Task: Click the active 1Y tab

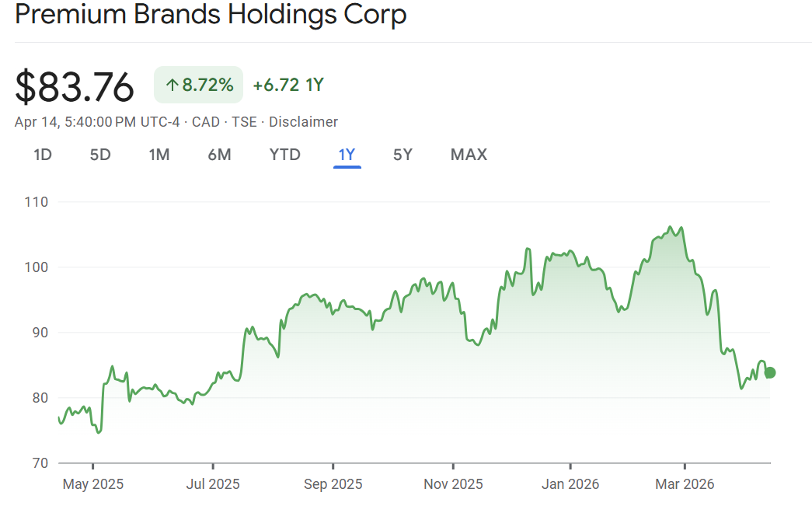Action: 347,155
